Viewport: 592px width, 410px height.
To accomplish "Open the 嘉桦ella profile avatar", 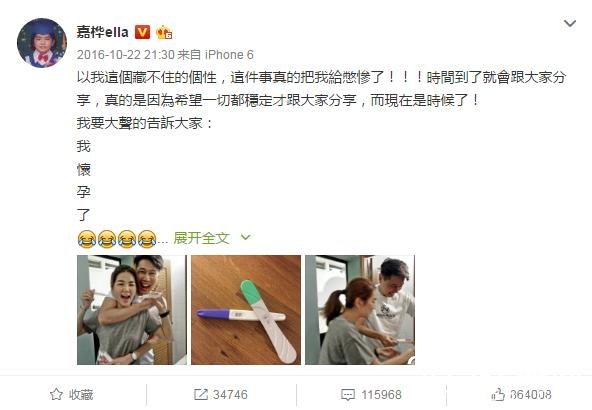I will click(x=42, y=43).
